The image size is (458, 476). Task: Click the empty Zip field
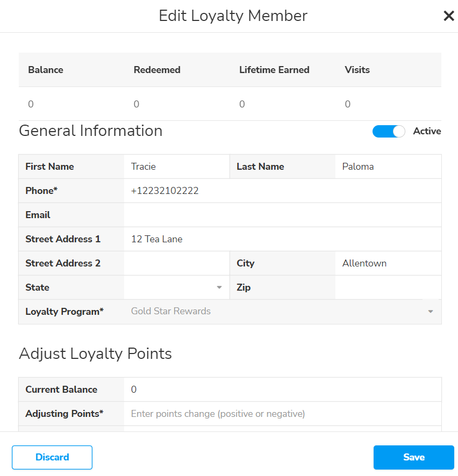[x=388, y=287]
